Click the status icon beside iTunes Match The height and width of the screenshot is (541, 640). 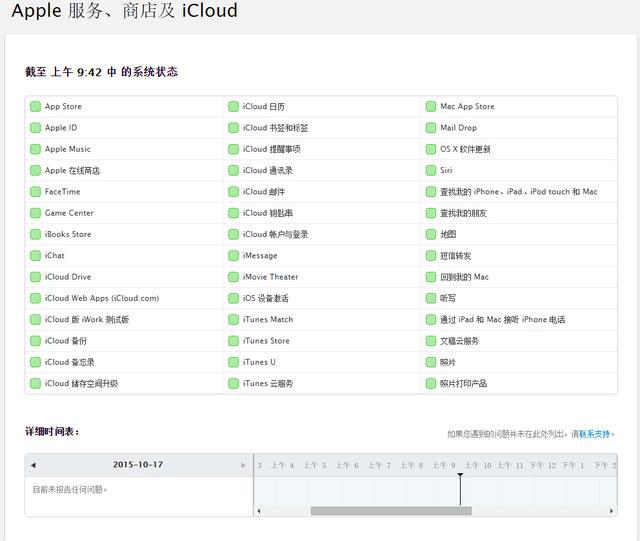(x=233, y=319)
